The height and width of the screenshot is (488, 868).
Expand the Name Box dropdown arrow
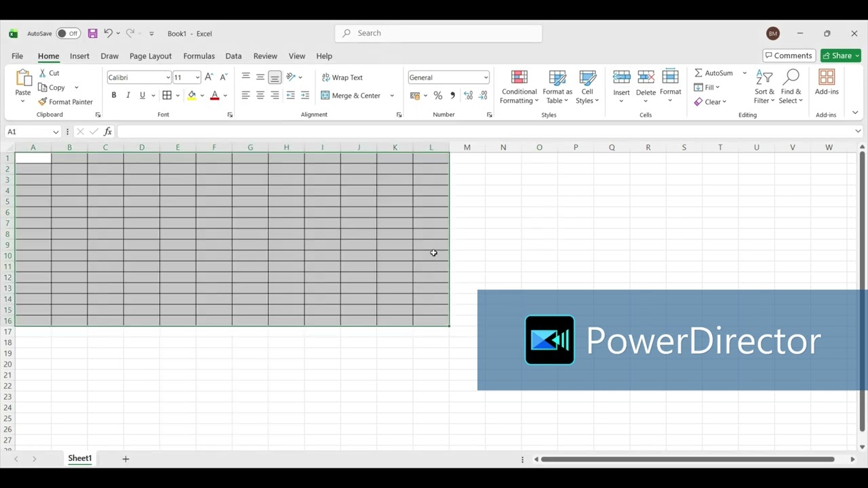(x=56, y=131)
